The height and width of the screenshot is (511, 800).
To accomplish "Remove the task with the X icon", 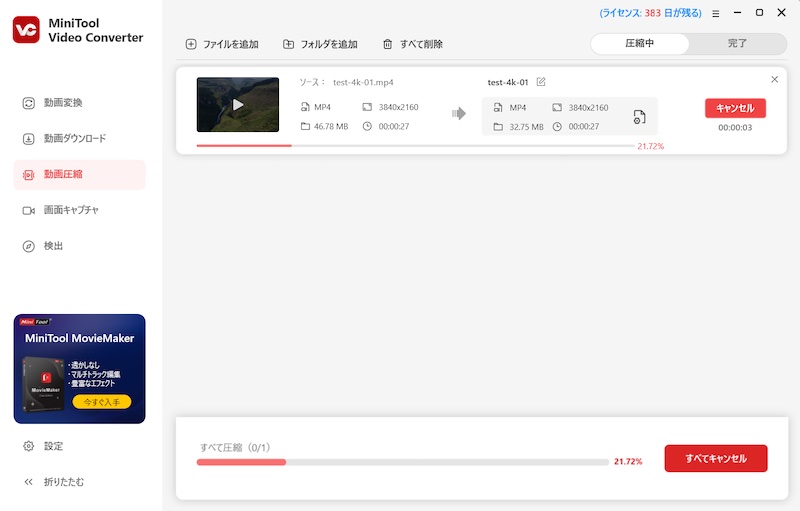I will [774, 80].
